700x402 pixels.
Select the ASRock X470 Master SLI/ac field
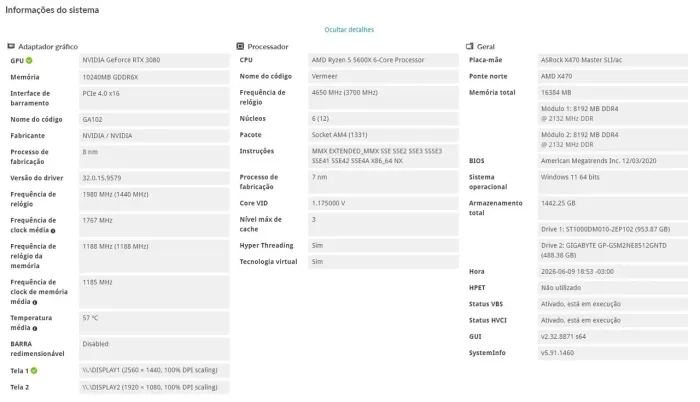pos(613,60)
